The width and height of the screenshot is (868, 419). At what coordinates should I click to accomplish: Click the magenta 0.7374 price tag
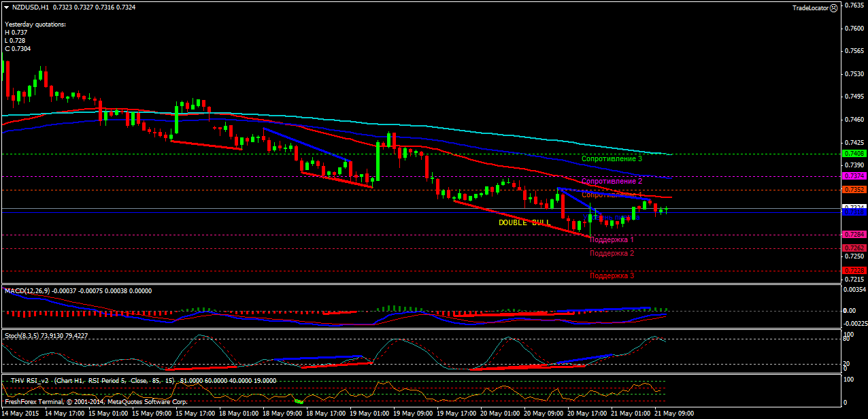tap(854, 175)
